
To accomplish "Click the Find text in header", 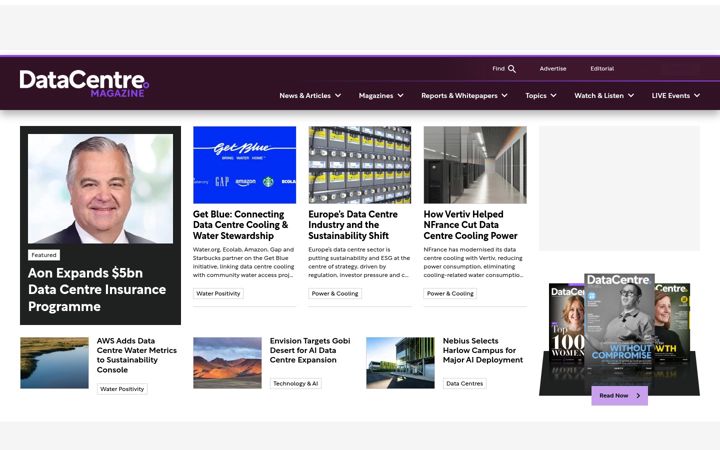I will pos(498,68).
